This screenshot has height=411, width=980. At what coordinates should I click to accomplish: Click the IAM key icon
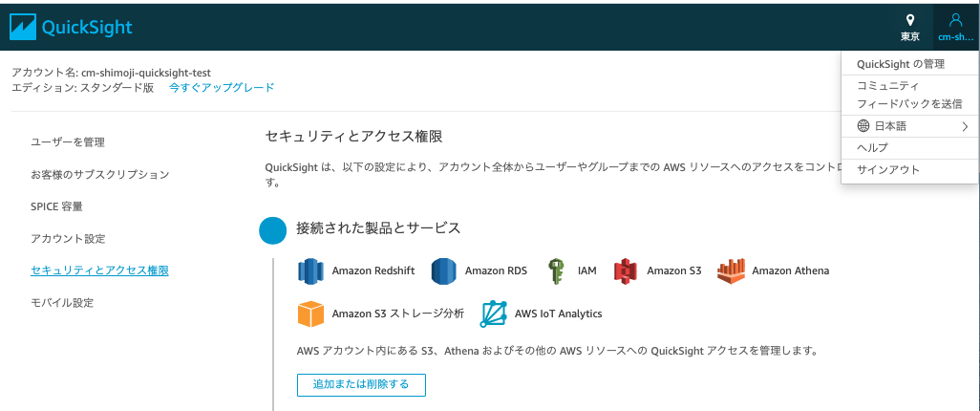pyautogui.click(x=556, y=270)
